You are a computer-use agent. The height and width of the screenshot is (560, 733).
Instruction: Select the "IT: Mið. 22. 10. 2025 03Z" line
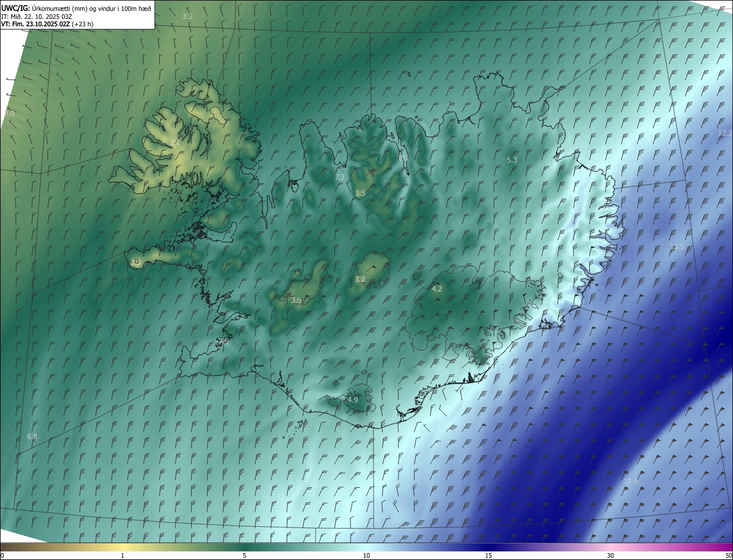pos(37,16)
